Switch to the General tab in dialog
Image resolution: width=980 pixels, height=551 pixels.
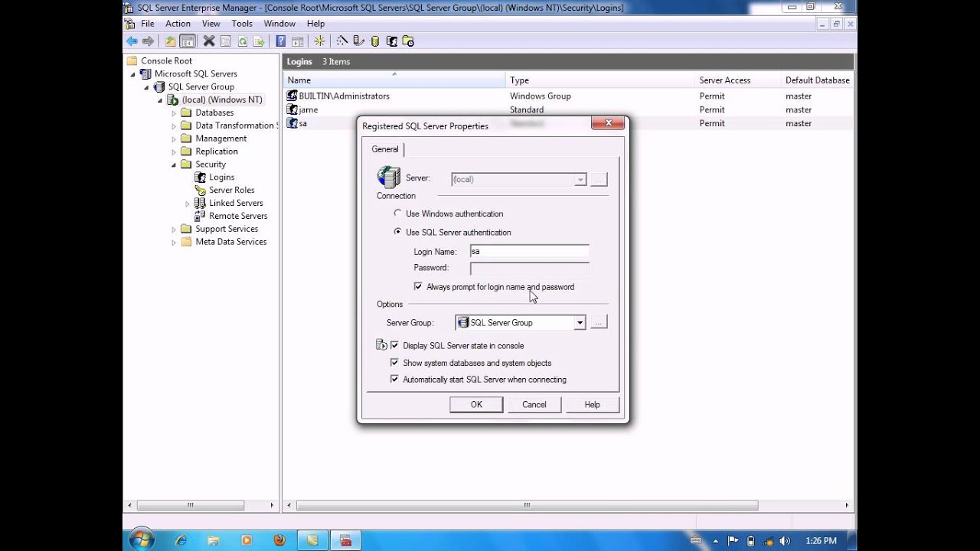[385, 149]
